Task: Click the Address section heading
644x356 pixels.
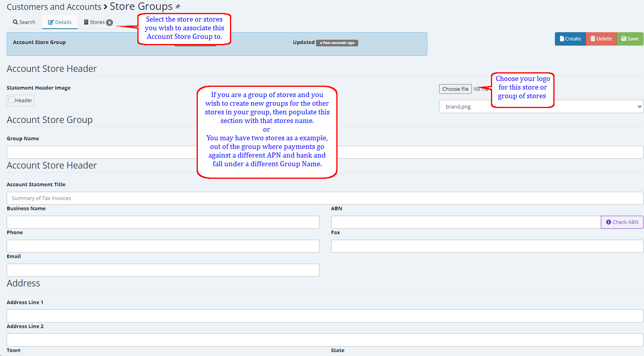Action: coord(23,283)
